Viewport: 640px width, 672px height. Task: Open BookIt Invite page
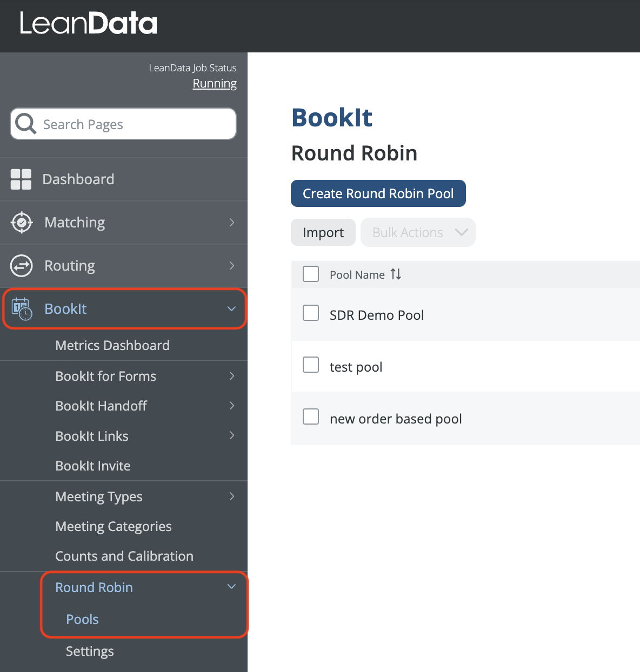point(93,466)
